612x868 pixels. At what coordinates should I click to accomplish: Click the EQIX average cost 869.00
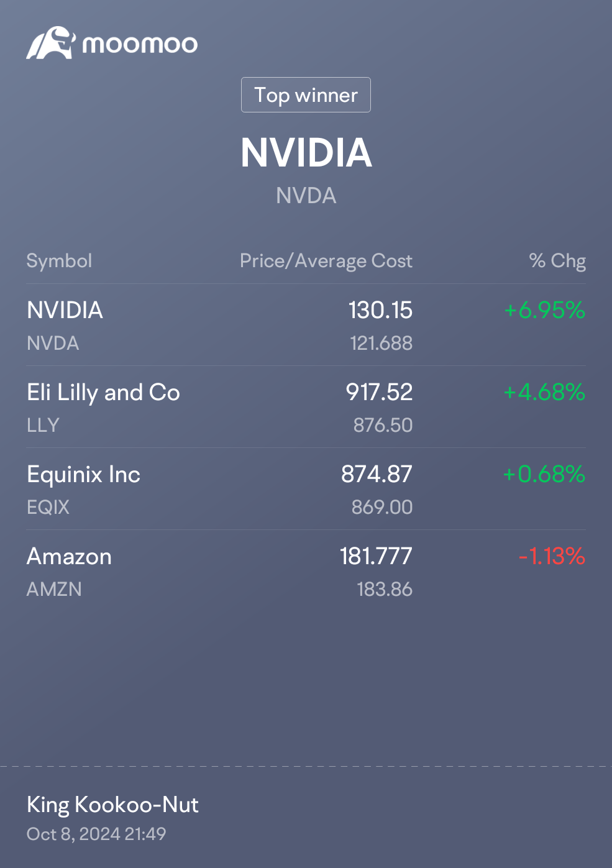pos(382,507)
